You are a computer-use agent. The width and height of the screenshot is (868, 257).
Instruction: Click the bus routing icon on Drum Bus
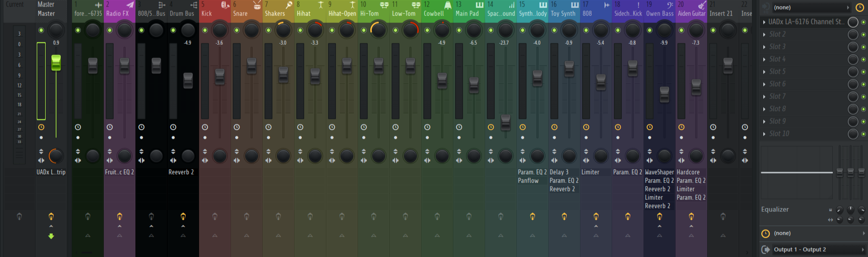coord(194,5)
